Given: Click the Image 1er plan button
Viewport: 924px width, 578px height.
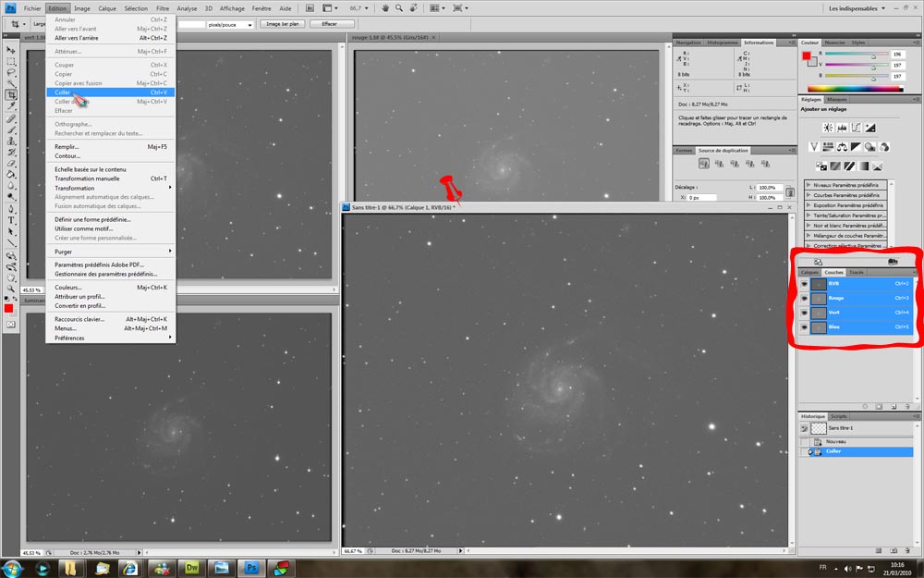Looking at the screenshot, I should click(x=282, y=24).
